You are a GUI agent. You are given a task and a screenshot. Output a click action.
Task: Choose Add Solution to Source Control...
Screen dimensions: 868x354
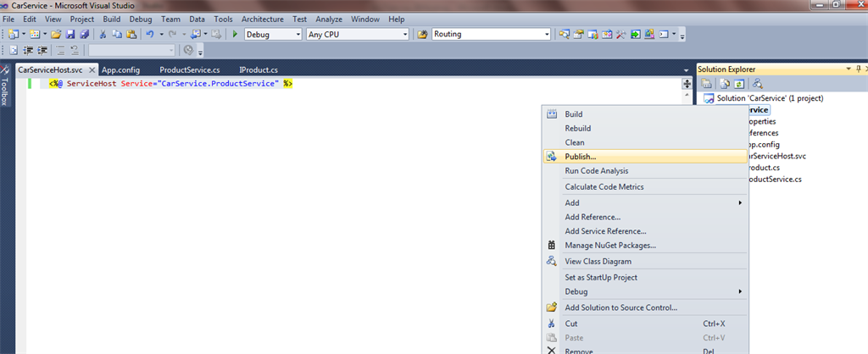(645, 307)
